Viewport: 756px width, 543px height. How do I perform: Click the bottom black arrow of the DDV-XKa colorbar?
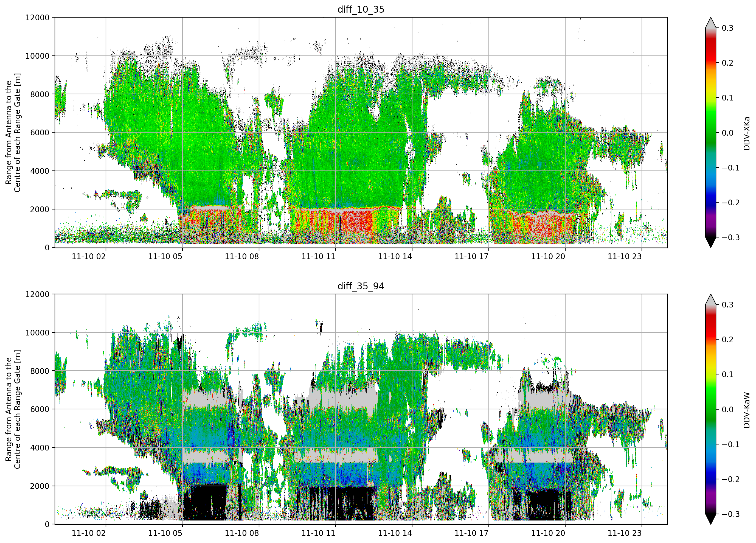[x=711, y=242]
